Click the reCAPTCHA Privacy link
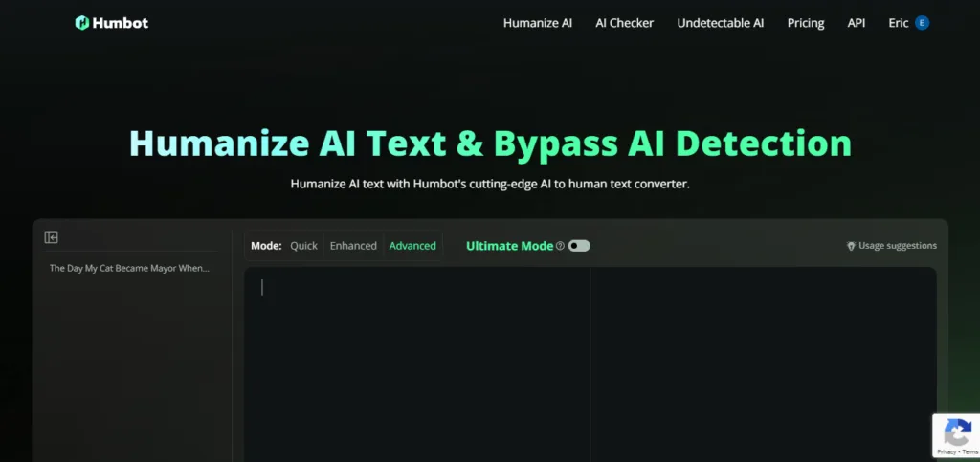This screenshot has width=980, height=462. pyautogui.click(x=947, y=451)
